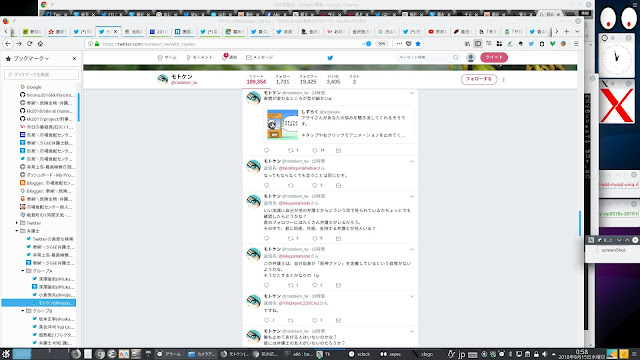Viewport: 640px width, 360px height.
Task: Select the いいね 3,405 count tab
Action: point(333,79)
